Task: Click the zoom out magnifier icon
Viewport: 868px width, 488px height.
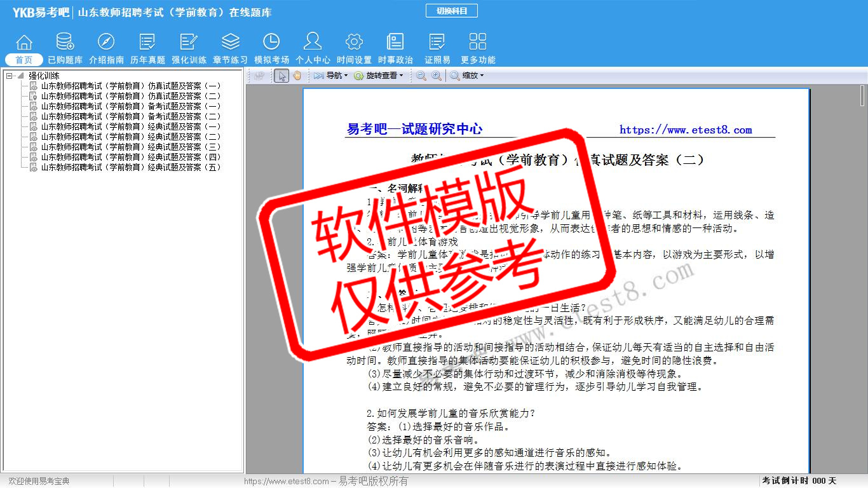Action: tap(421, 76)
